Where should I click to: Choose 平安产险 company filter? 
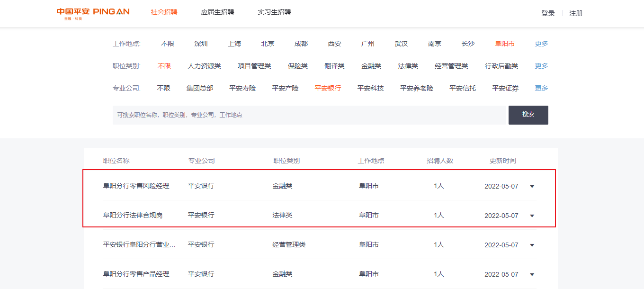[x=285, y=88]
